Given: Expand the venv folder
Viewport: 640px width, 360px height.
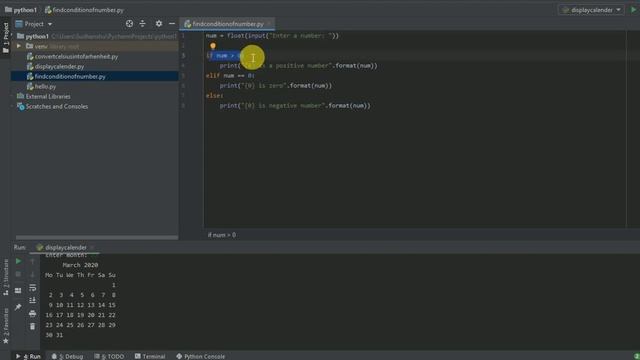Looking at the screenshot, I should click(19, 46).
